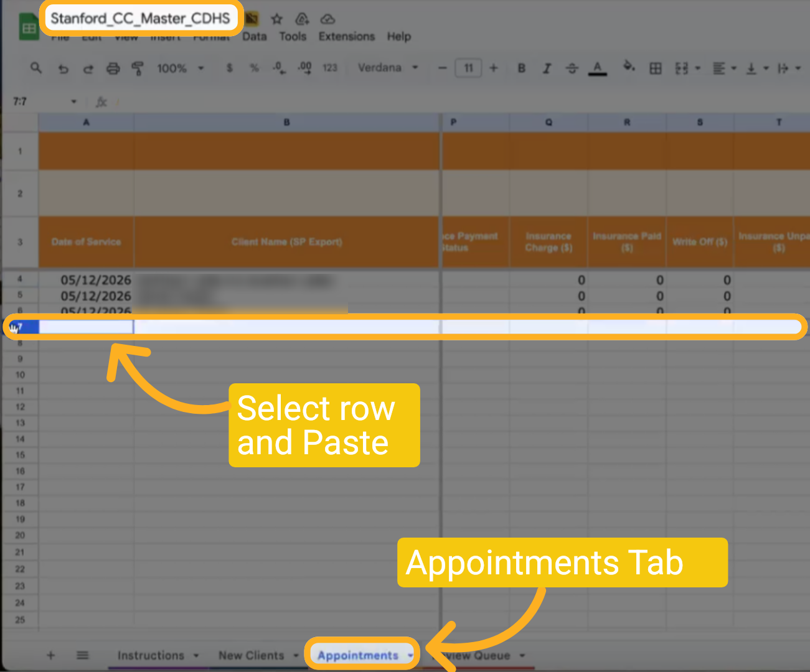Viewport: 810px width, 672px height.
Task: Expand the vertical align dropdown arrow
Action: coord(766,68)
